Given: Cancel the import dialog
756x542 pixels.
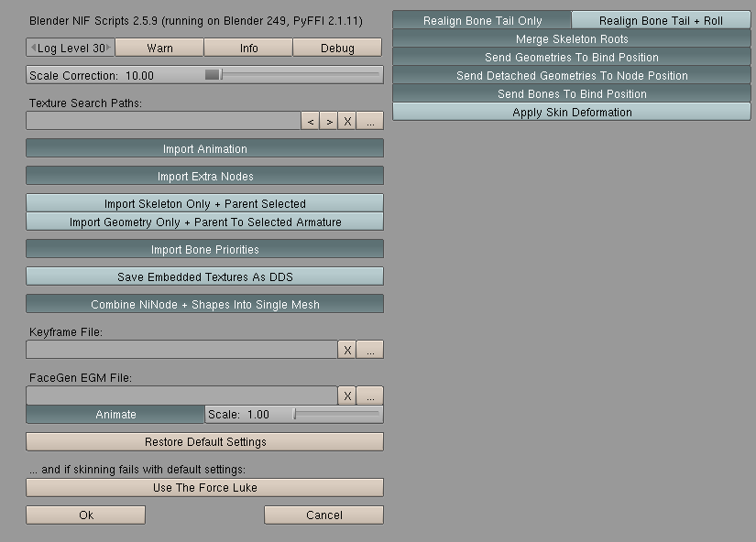Looking at the screenshot, I should tap(324, 515).
